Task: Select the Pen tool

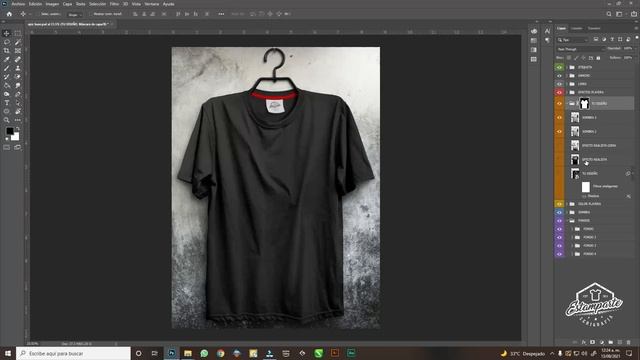Action: [18, 94]
